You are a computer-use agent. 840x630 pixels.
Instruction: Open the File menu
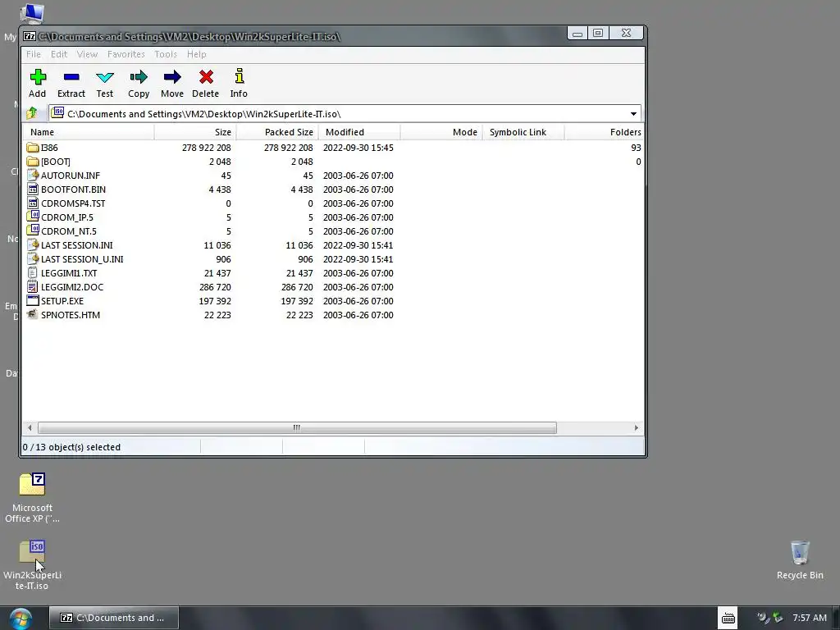33,54
